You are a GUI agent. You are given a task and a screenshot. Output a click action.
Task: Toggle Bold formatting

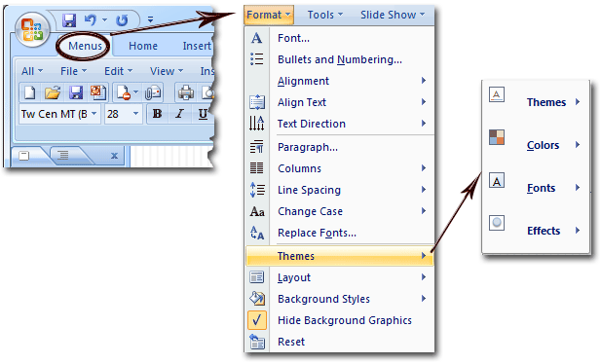[x=157, y=114]
